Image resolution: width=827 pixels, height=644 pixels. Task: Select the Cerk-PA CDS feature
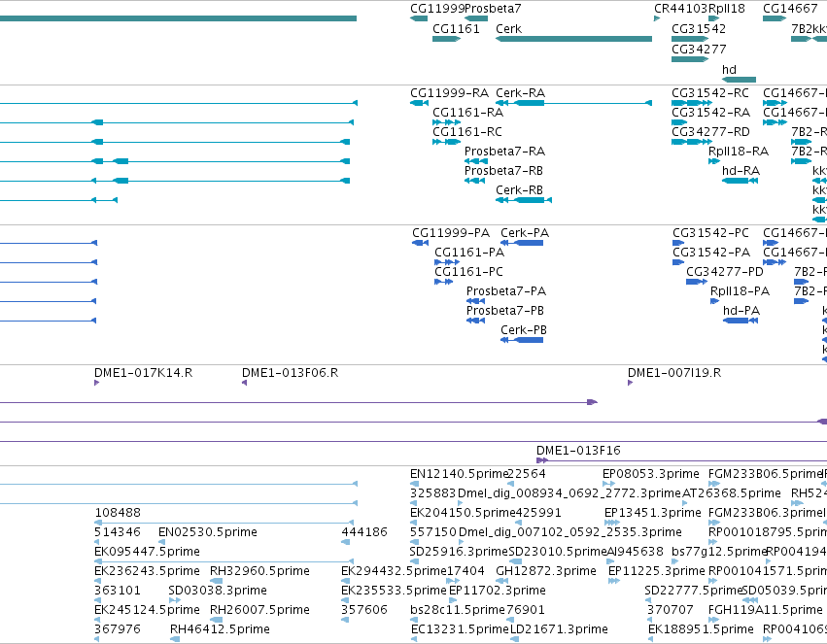pos(522,243)
